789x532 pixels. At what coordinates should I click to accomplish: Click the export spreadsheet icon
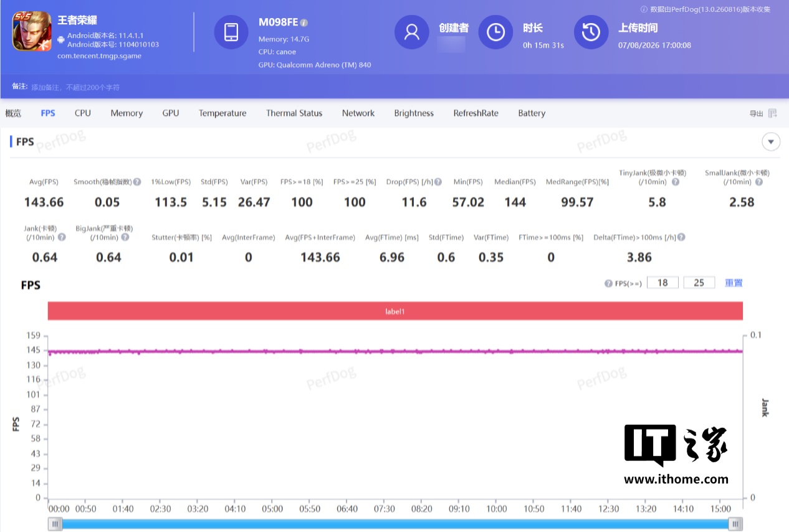(773, 113)
